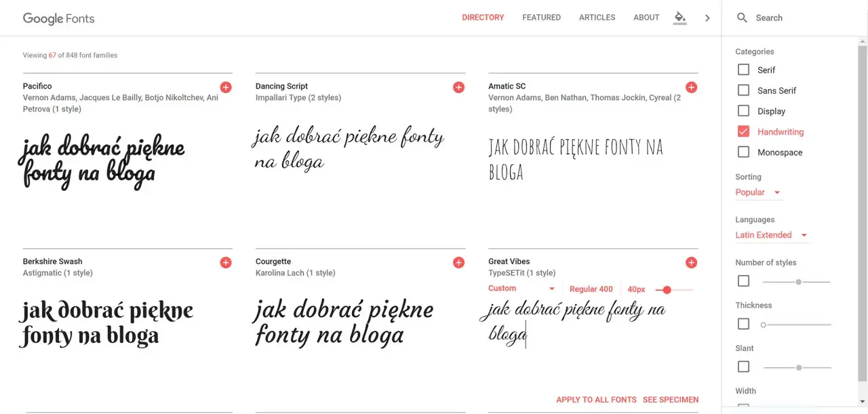Open the Great Vibes font name link
Image resolution: width=868 pixels, height=414 pixels.
tap(509, 261)
